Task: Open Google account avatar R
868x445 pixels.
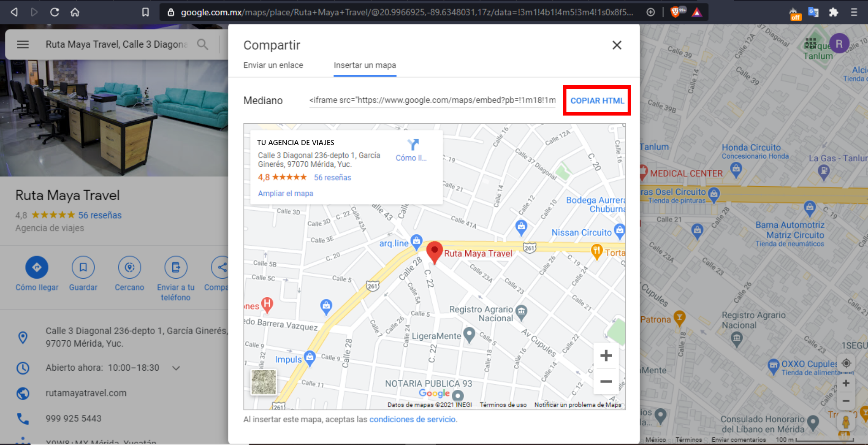Action: pos(839,44)
